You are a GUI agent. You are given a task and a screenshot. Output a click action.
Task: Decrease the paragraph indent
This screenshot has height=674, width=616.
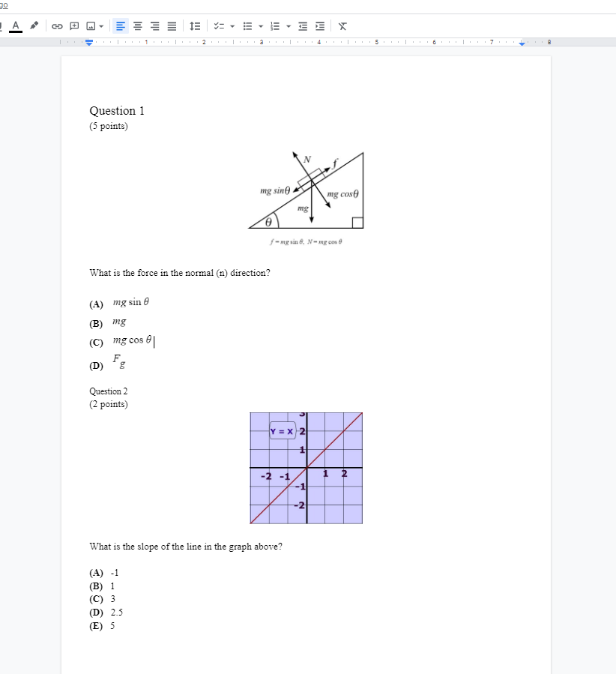[303, 26]
